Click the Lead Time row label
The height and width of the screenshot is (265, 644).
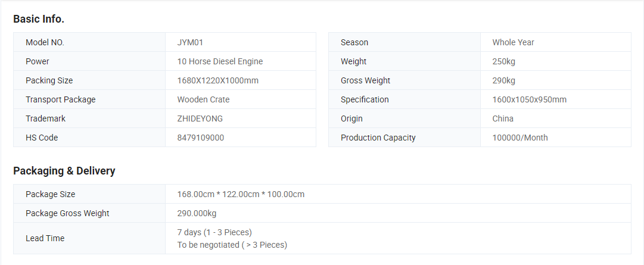(x=45, y=238)
